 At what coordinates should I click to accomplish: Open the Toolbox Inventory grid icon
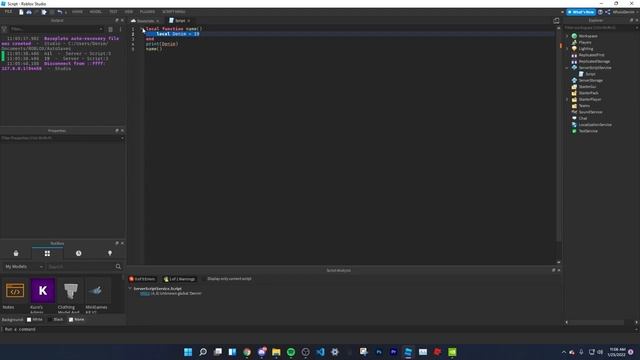click(47, 253)
